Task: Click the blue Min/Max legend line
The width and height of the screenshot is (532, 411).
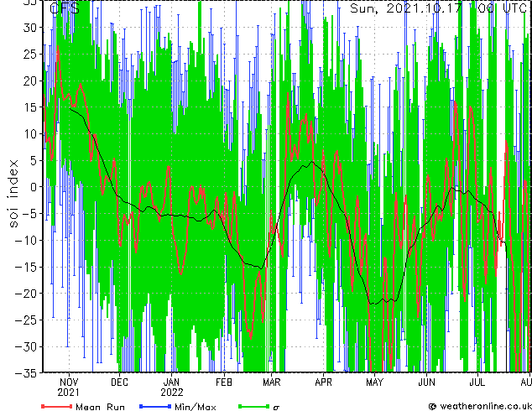Action: 155,406
